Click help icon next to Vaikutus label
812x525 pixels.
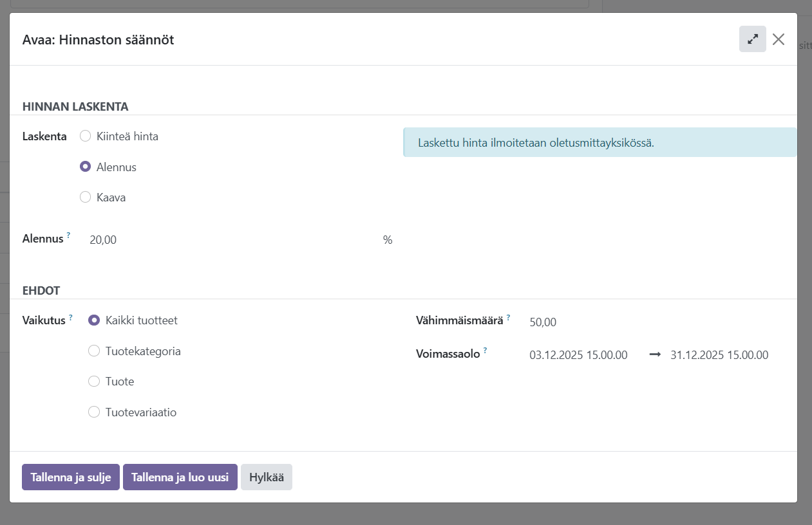(x=71, y=317)
